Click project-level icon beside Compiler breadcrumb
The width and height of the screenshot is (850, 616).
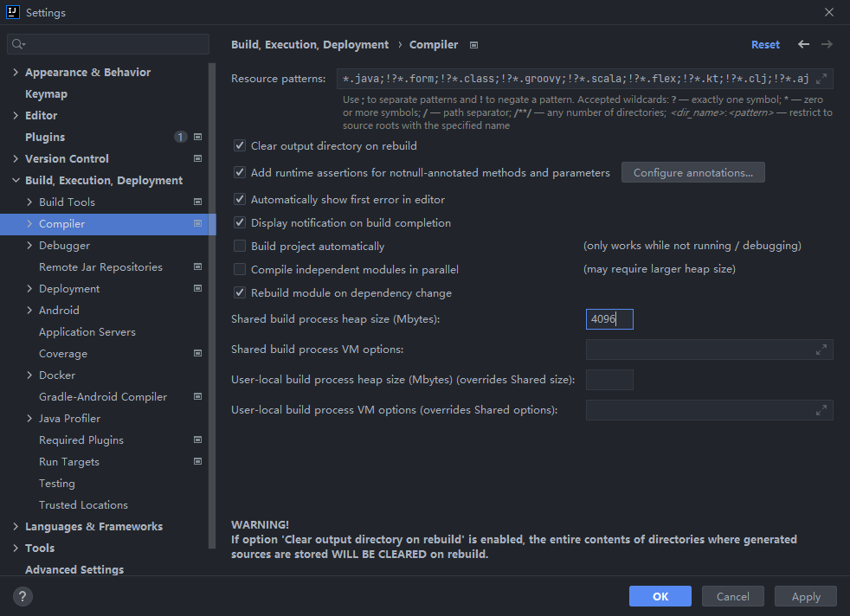point(473,45)
